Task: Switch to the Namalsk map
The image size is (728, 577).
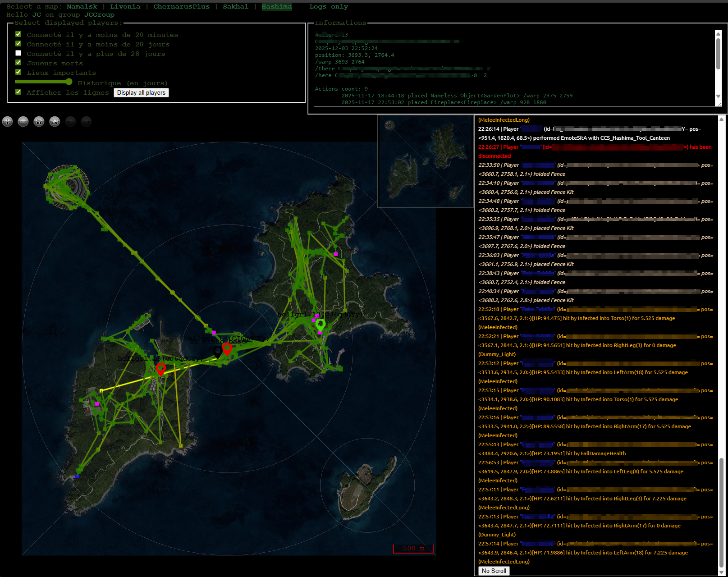Action: [82, 6]
